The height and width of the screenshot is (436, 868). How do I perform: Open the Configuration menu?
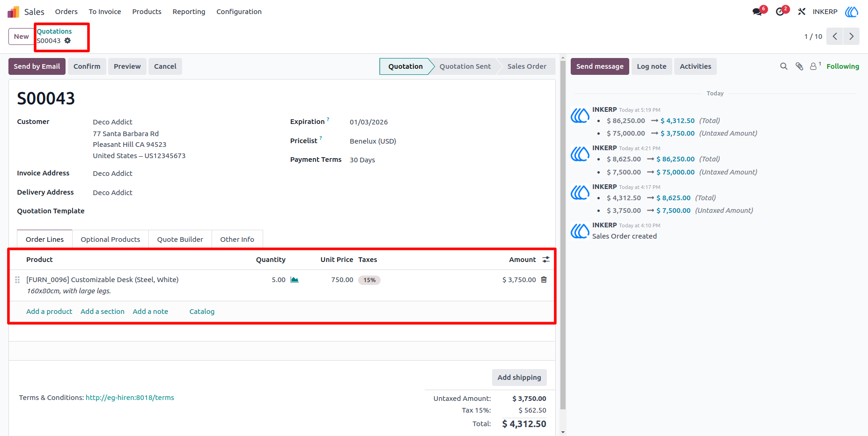(239, 12)
